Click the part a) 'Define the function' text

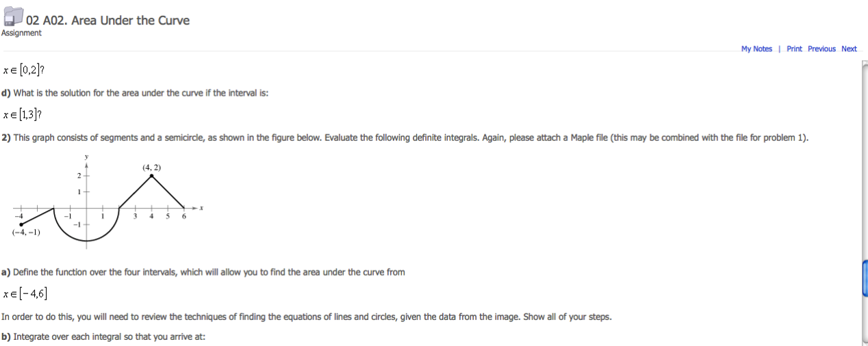203,272
